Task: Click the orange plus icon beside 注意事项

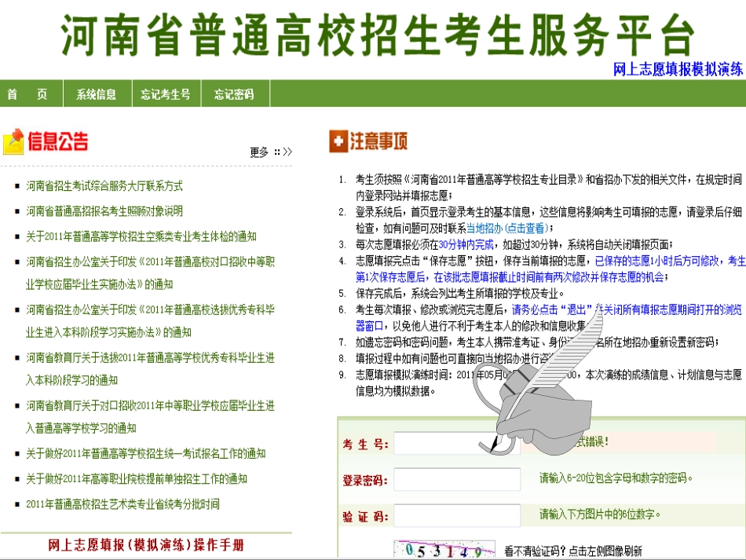Action: (338, 141)
